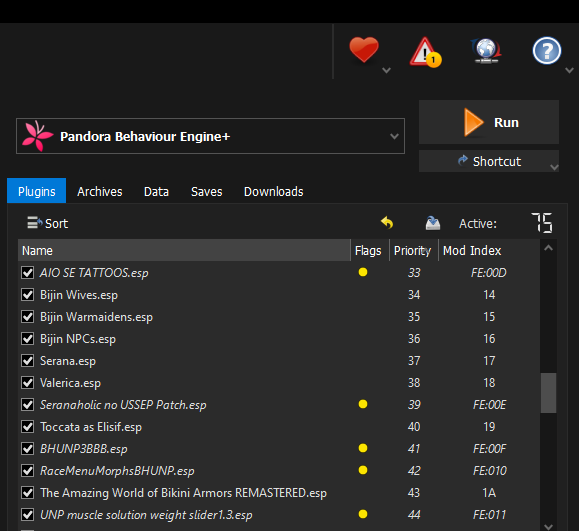Open dropdown arrow next to heart icon
Image resolution: width=579 pixels, height=531 pixels.
(x=386, y=70)
